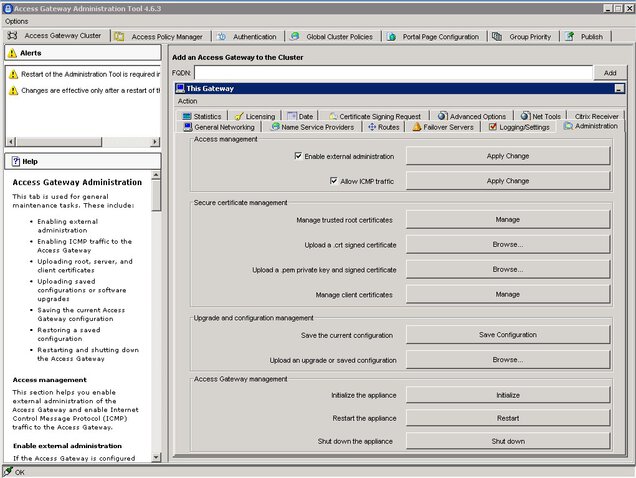Open the Logging/Settings tab icon
The image size is (636, 478).
(x=493, y=127)
